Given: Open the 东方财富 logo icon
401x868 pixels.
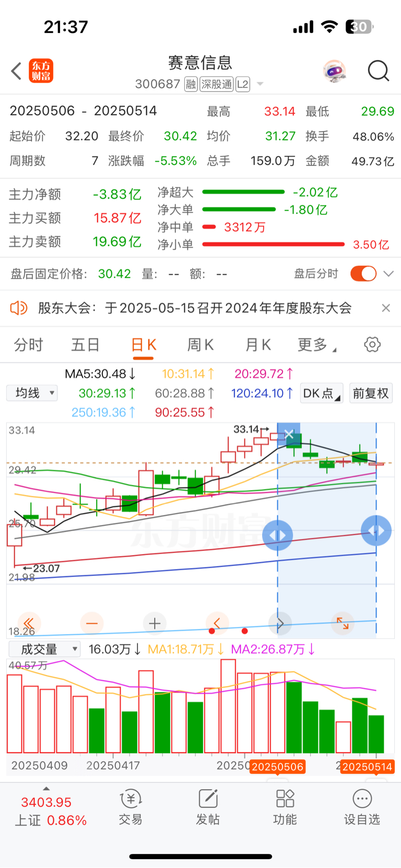Looking at the screenshot, I should [41, 71].
